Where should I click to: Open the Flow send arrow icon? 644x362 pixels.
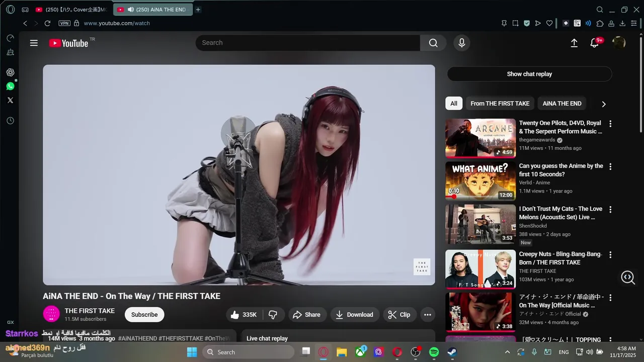click(538, 23)
